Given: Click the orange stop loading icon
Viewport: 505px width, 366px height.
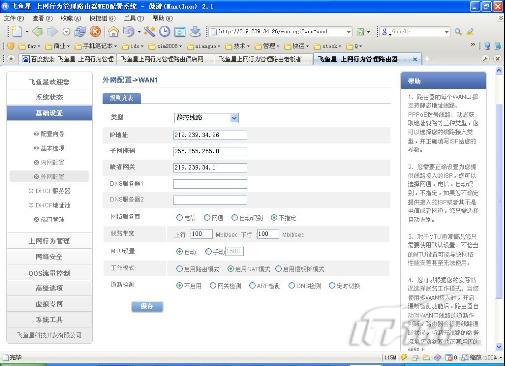Looking at the screenshot, I should pyautogui.click(x=96, y=32).
